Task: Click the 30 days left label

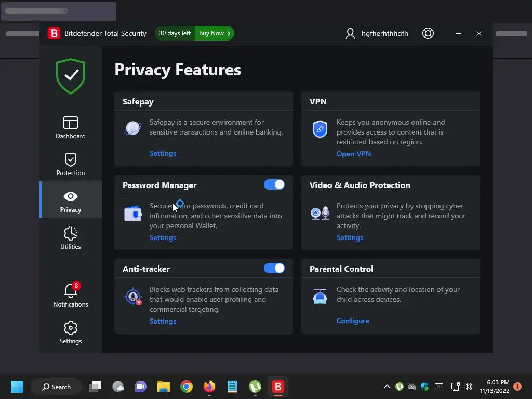Action: [175, 33]
